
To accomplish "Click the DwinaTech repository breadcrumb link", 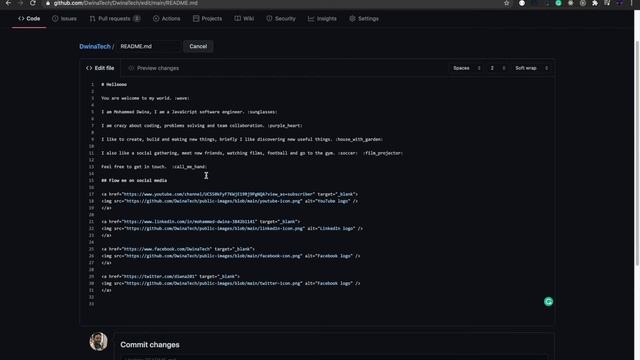I will (x=95, y=47).
